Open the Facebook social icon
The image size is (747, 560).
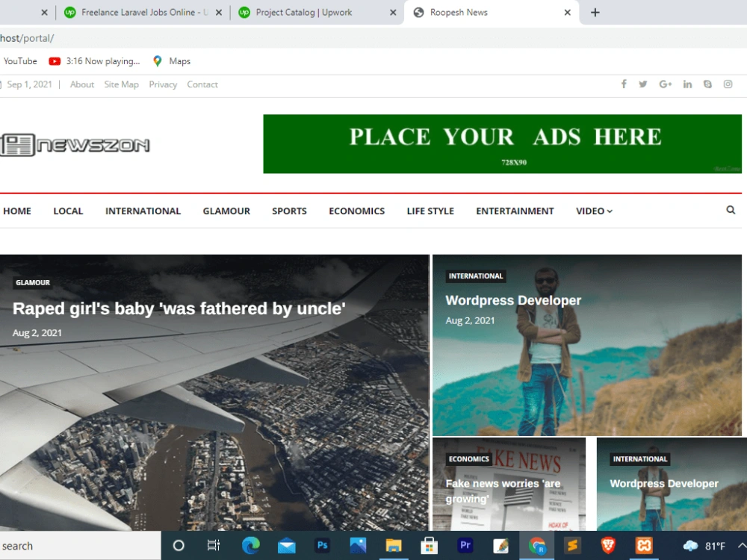[x=624, y=84]
